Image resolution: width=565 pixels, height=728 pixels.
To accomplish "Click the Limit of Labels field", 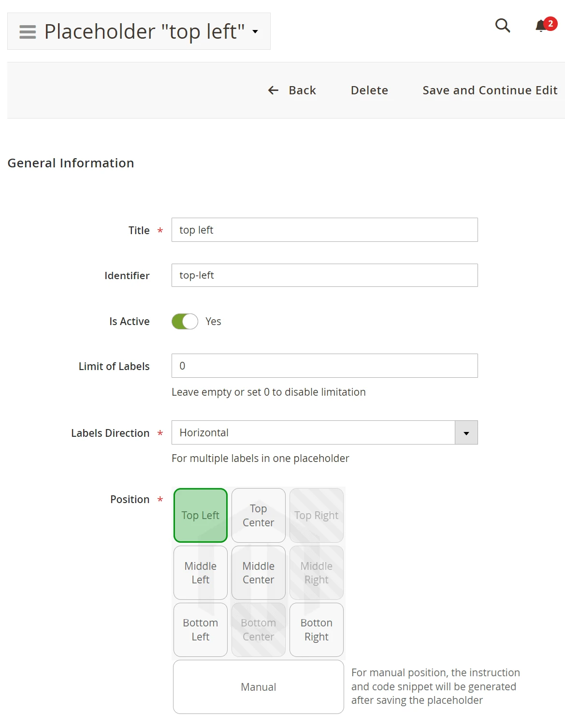I will click(324, 366).
